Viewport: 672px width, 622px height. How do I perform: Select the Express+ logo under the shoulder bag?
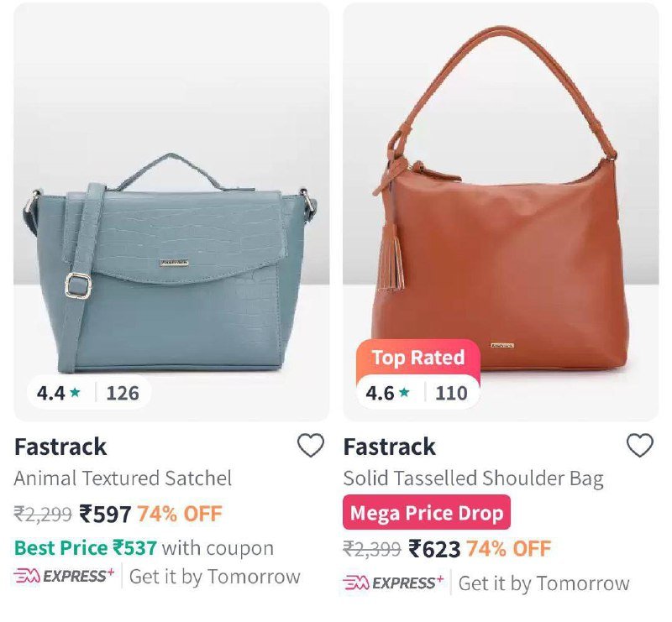[393, 583]
